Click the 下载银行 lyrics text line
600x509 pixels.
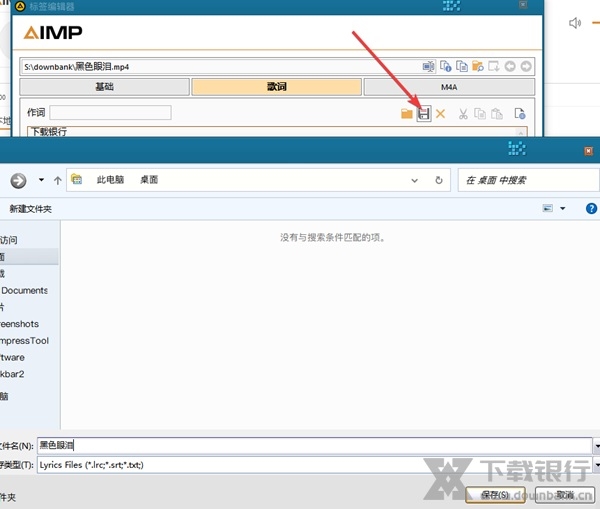49,132
